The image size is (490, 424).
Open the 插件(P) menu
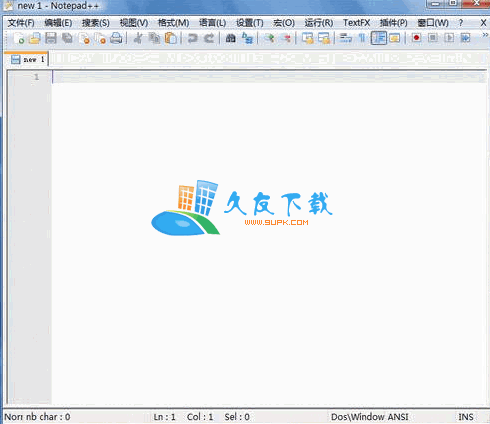pyautogui.click(x=394, y=23)
